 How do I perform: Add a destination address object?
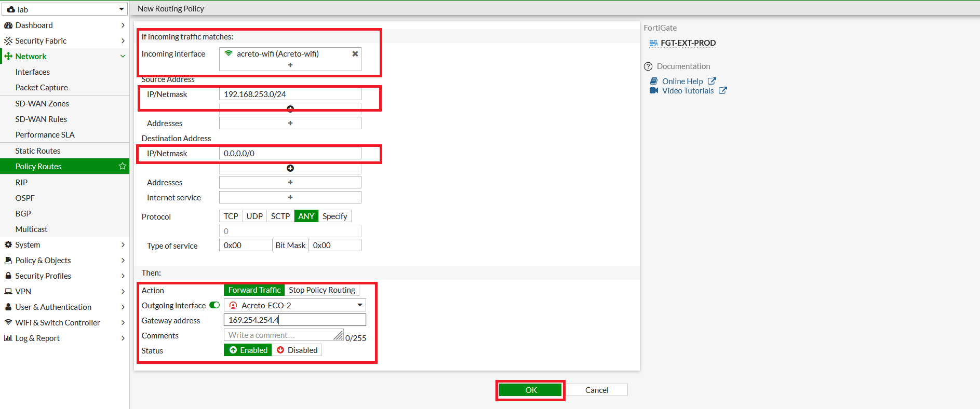(290, 182)
